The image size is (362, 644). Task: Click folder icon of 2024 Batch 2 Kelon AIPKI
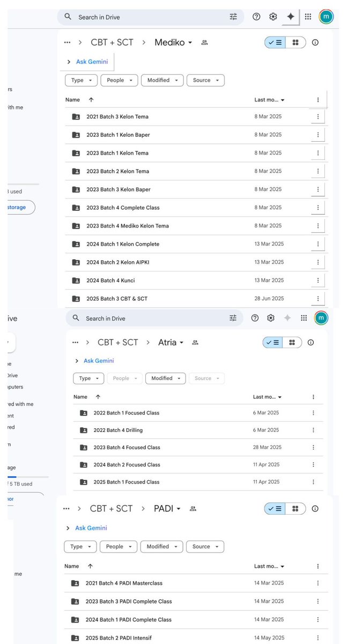click(76, 262)
